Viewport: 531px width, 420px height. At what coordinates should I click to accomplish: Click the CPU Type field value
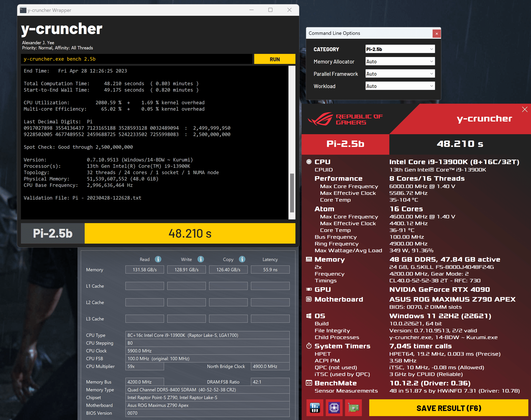207,335
